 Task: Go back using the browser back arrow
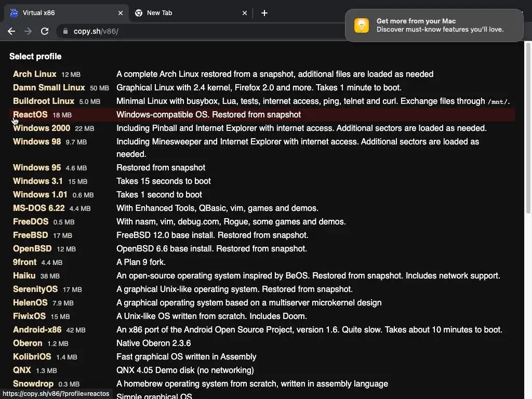pyautogui.click(x=11, y=31)
